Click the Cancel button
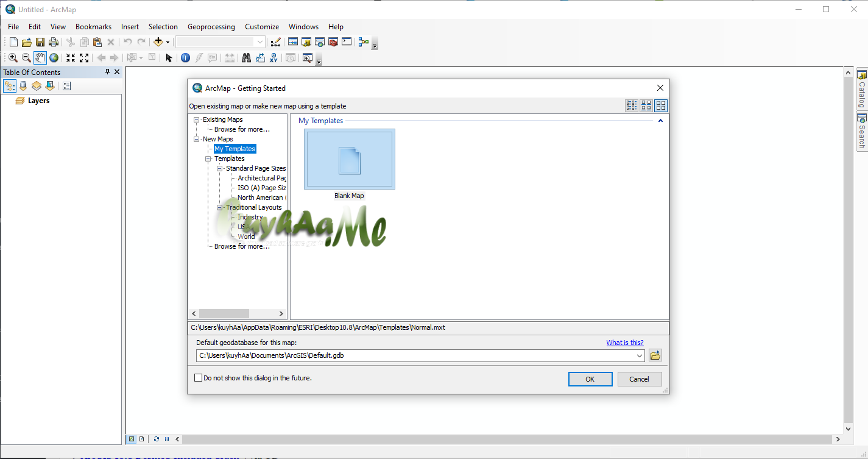Viewport: 868px width, 459px height. [x=639, y=379]
